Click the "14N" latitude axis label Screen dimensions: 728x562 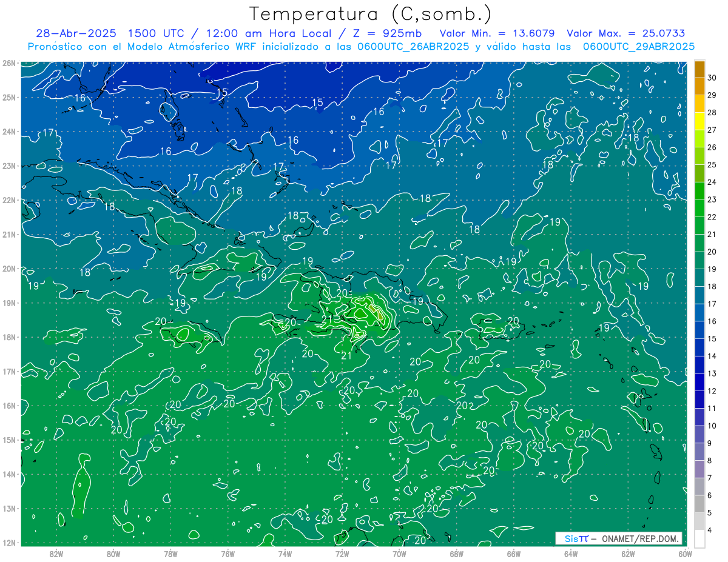click(x=8, y=474)
